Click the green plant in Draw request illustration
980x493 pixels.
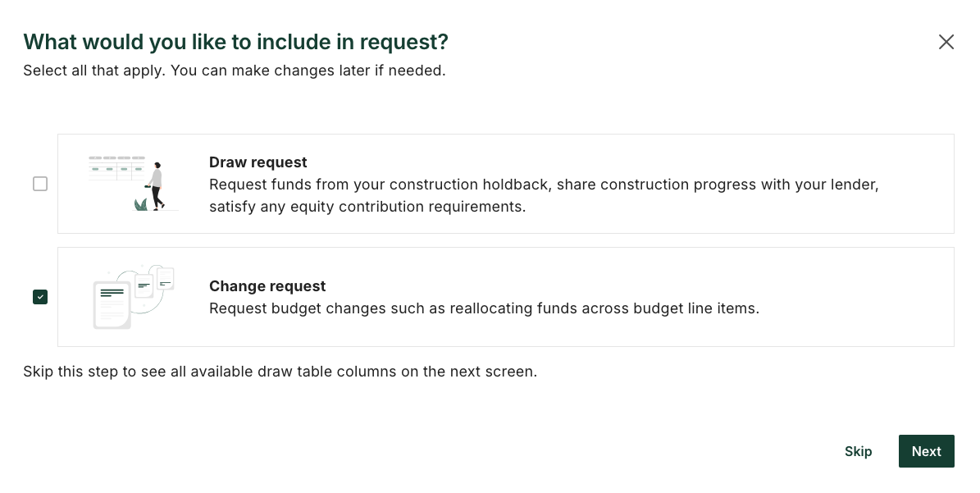(x=141, y=204)
